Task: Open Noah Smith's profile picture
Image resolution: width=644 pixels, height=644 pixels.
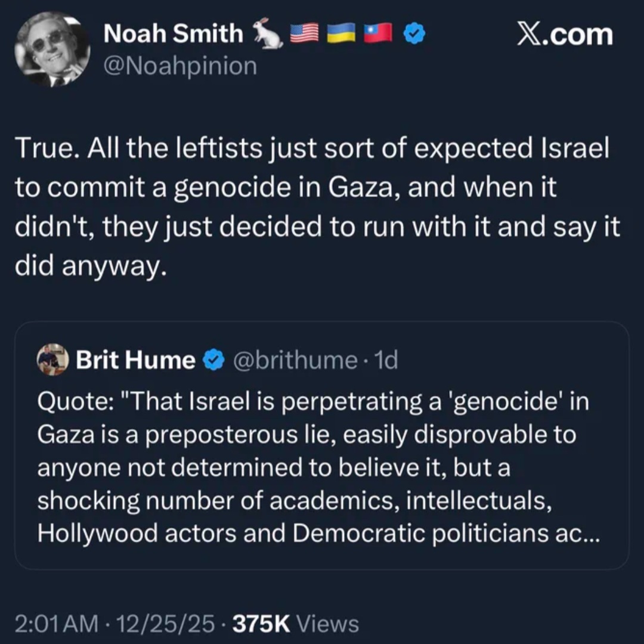Action: [52, 49]
